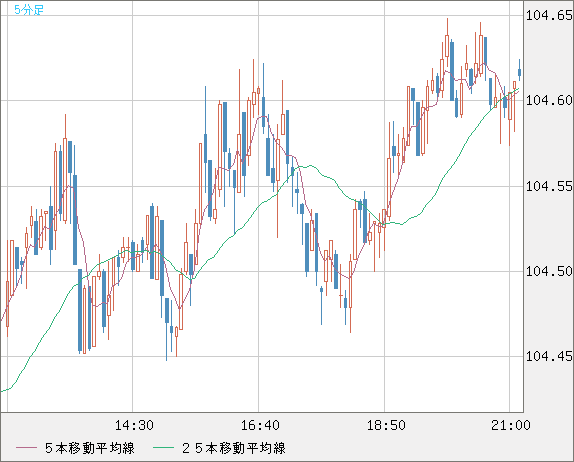Click the green 25-period legend line sample
574x462 pixels.
[x=163, y=448]
